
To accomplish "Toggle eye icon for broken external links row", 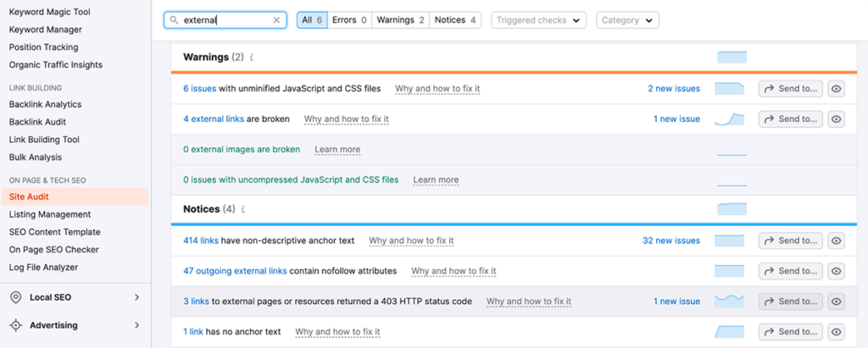I will (837, 119).
